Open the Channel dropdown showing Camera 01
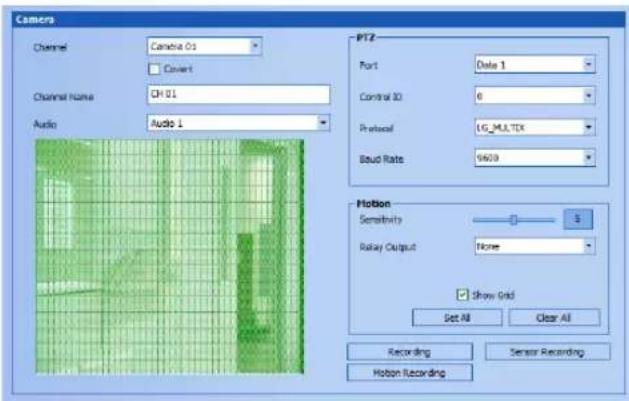 click(x=205, y=47)
